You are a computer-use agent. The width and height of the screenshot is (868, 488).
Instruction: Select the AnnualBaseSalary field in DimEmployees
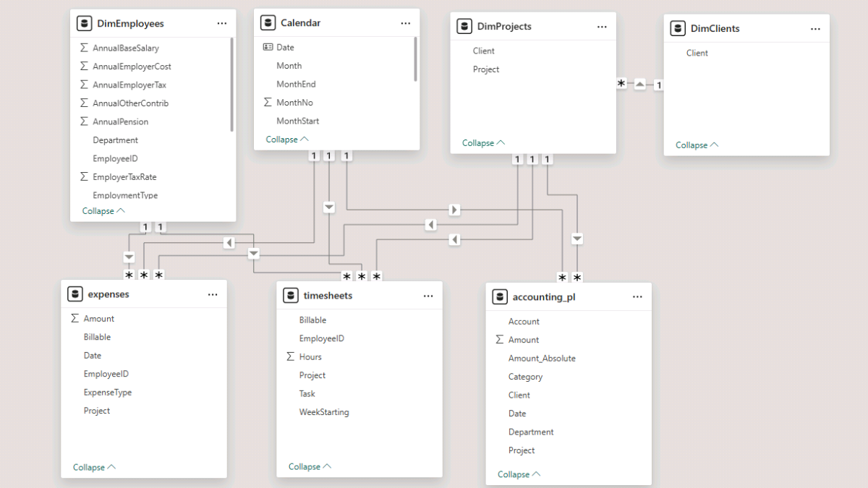point(125,48)
